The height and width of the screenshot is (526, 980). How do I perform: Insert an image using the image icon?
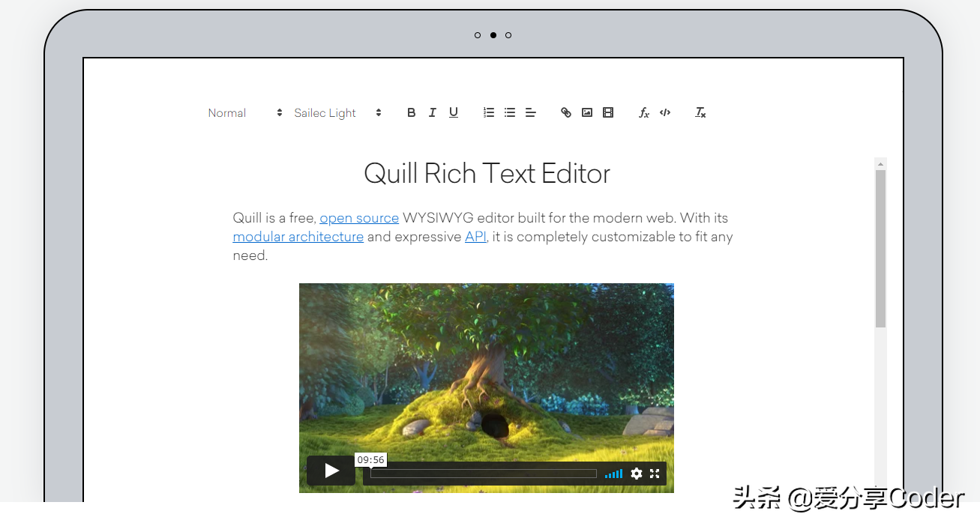pos(587,112)
